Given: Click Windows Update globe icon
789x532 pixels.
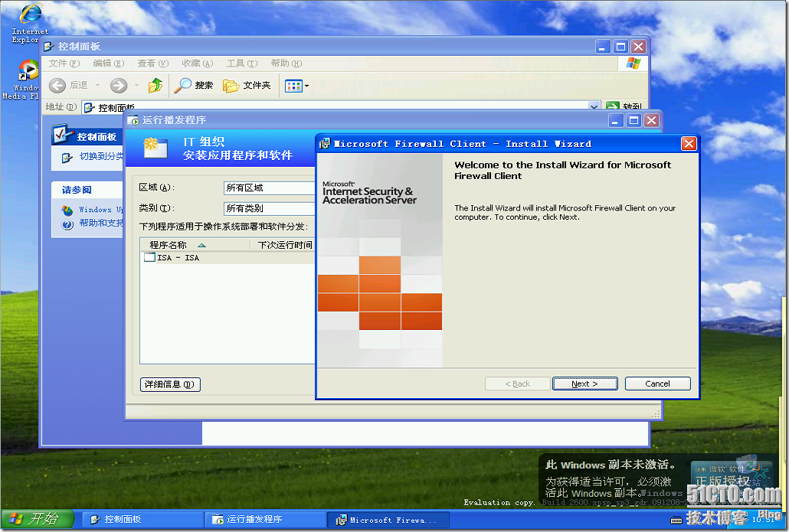Looking at the screenshot, I should pos(67,210).
